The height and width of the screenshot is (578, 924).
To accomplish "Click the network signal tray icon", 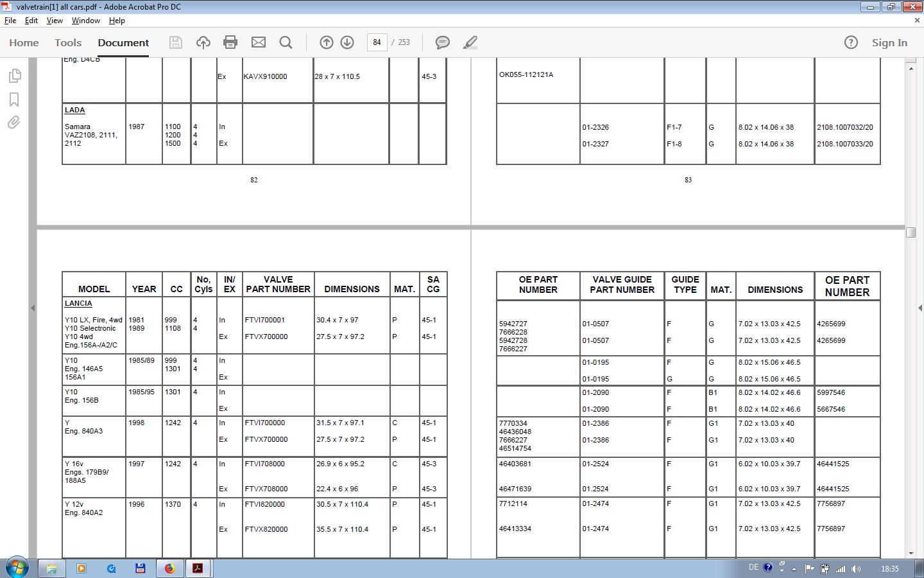I will [840, 569].
